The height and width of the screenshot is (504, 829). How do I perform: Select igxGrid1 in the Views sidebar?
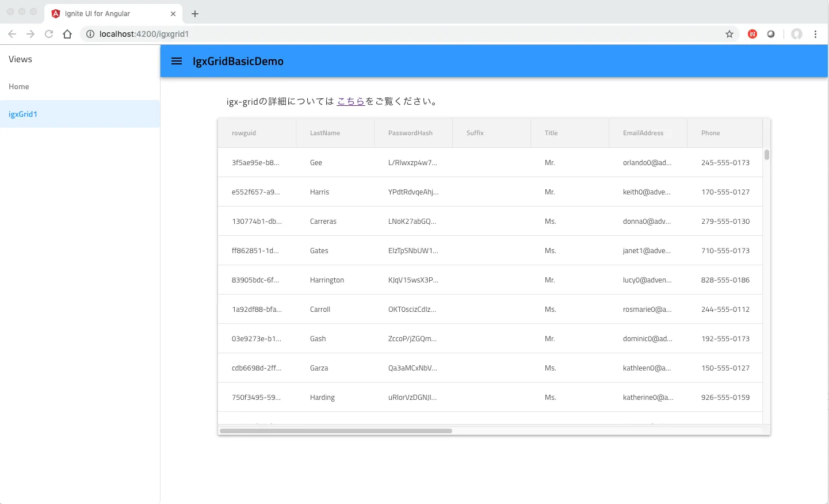[x=23, y=114]
